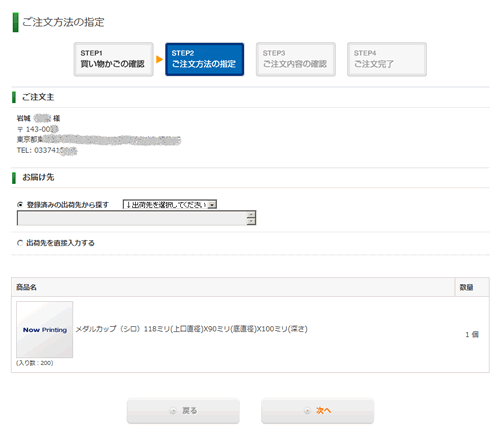The width and height of the screenshot is (500, 434).
Task: Click the circular icon on the 次へ button
Action: click(x=307, y=411)
